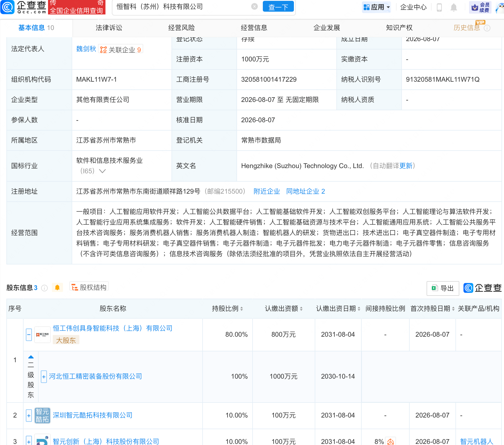Image resolution: width=504 pixels, height=445 pixels.
Task: Open the 经营风险 tab
Action: coord(182,28)
